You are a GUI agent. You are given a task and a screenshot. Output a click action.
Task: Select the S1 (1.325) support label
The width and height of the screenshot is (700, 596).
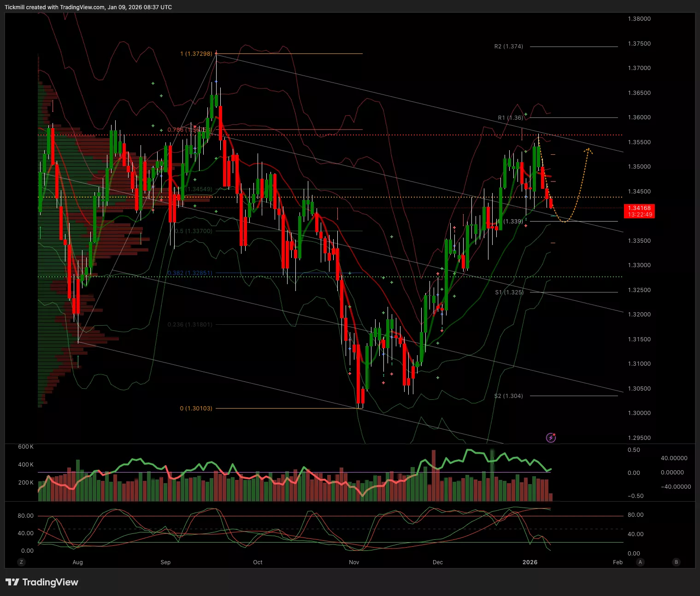click(x=509, y=292)
